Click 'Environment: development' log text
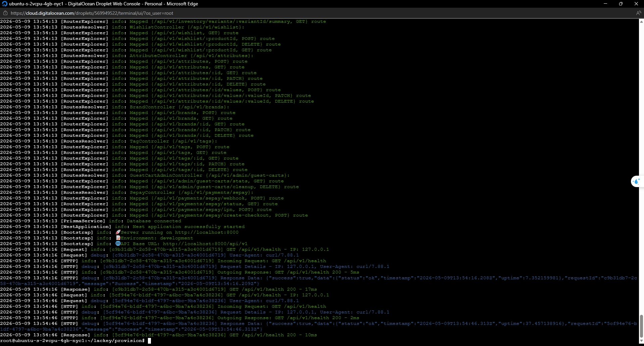 pyautogui.click(x=157, y=238)
